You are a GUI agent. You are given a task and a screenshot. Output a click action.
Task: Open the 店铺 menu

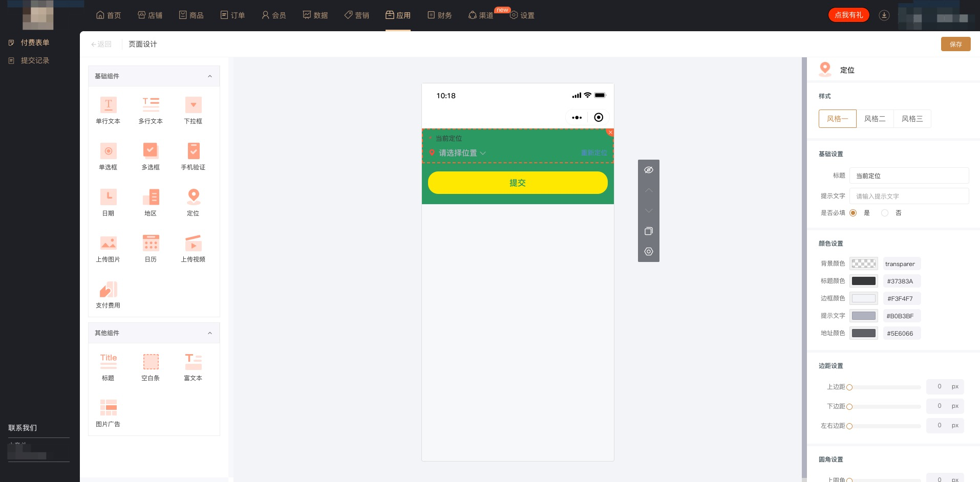tap(150, 15)
